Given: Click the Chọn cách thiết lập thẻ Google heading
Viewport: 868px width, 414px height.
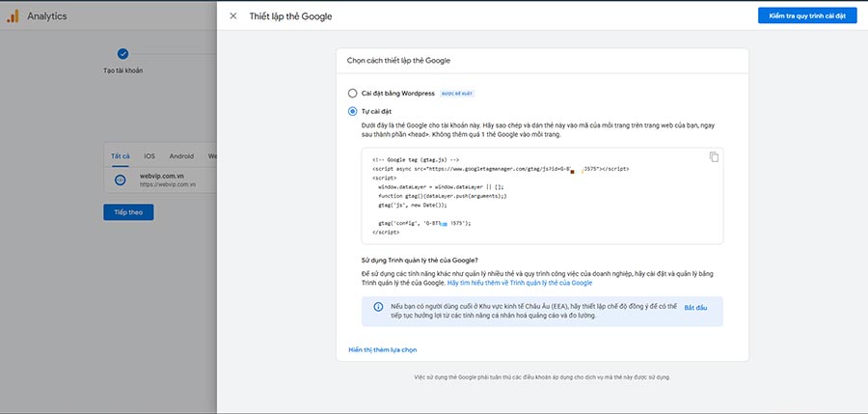Looking at the screenshot, I should tap(398, 61).
